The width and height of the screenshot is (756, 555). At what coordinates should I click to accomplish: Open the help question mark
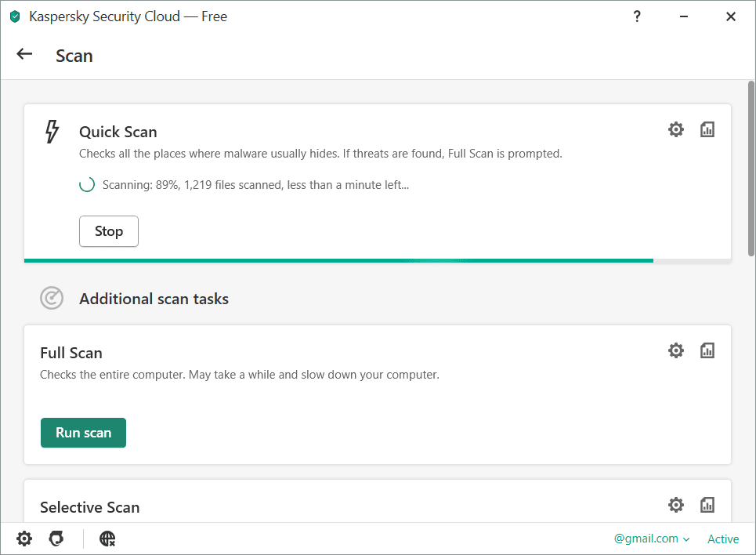(x=637, y=16)
